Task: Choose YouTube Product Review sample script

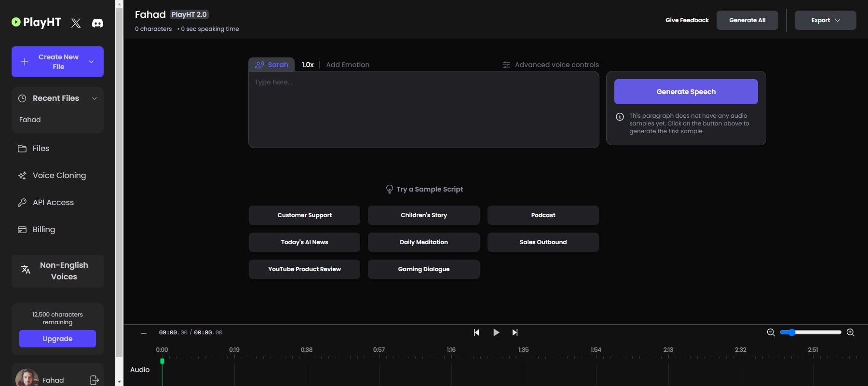Action: click(x=304, y=269)
